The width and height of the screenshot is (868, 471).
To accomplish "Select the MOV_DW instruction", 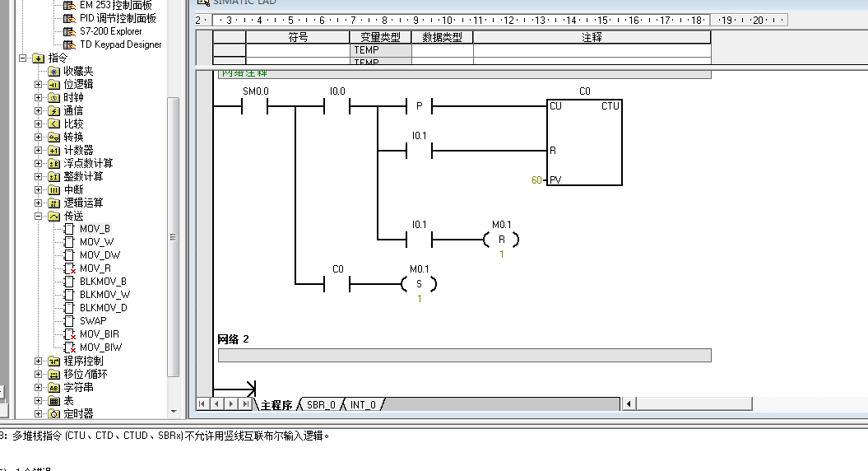I will (x=100, y=255).
